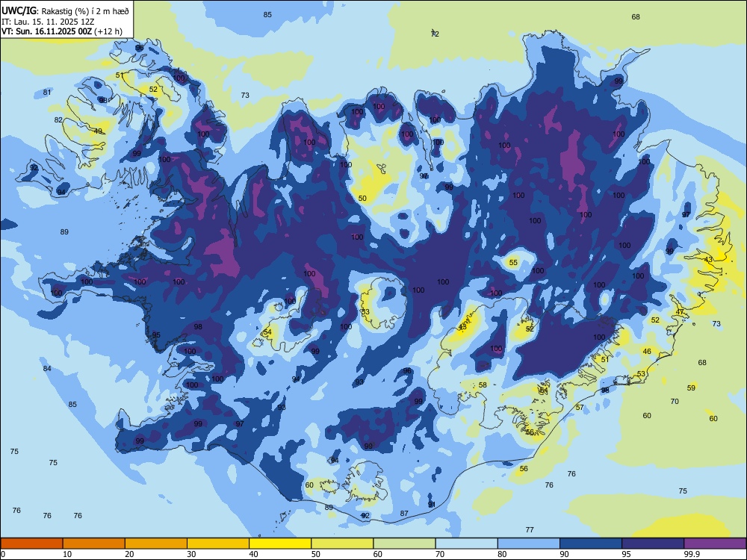Screen dimensions: 747x560
Task: Click the map value '46' in the southeast
Action: coord(646,352)
